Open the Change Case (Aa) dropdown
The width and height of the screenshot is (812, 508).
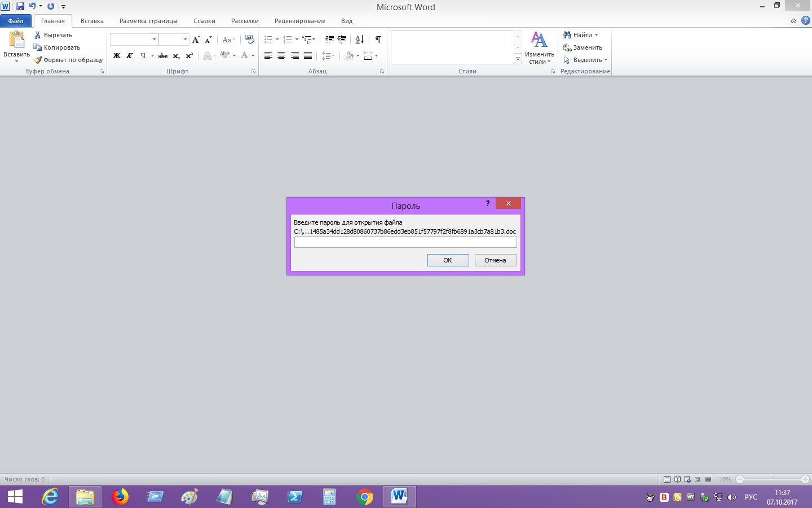[x=228, y=40]
